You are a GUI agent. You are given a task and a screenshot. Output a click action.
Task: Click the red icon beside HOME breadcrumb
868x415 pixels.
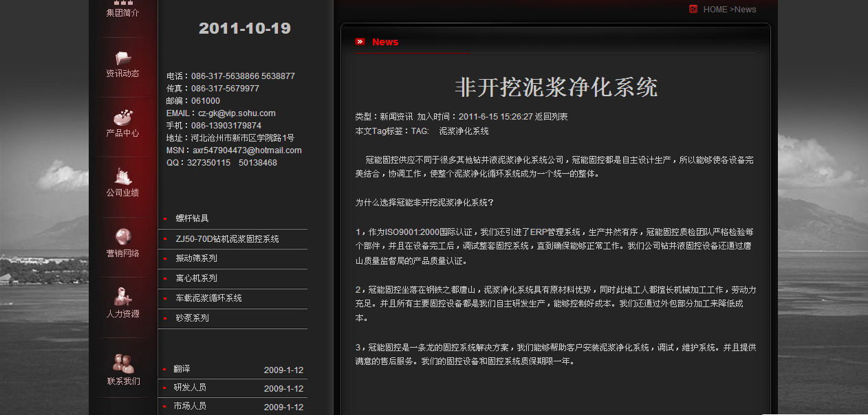tap(693, 9)
